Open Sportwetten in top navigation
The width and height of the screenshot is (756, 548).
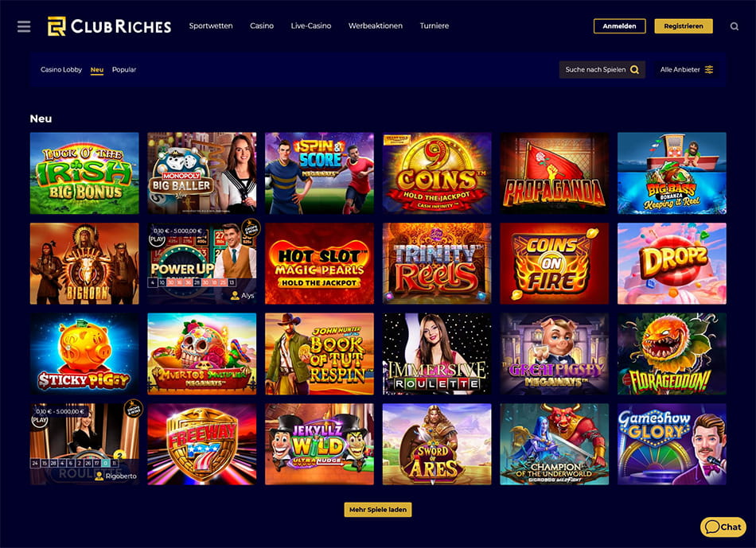pyautogui.click(x=211, y=26)
